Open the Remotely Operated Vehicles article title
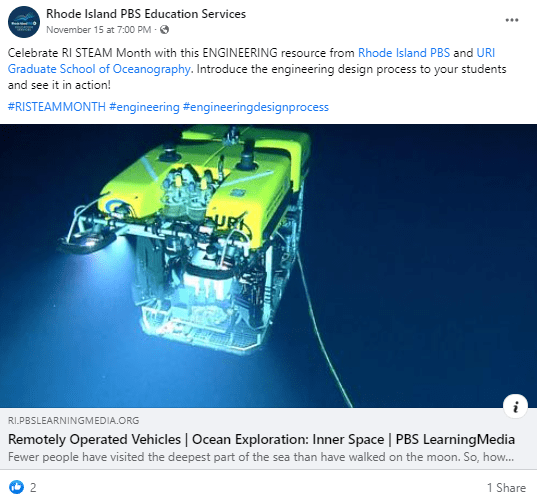Viewport: 537px width, 499px height. (261, 439)
